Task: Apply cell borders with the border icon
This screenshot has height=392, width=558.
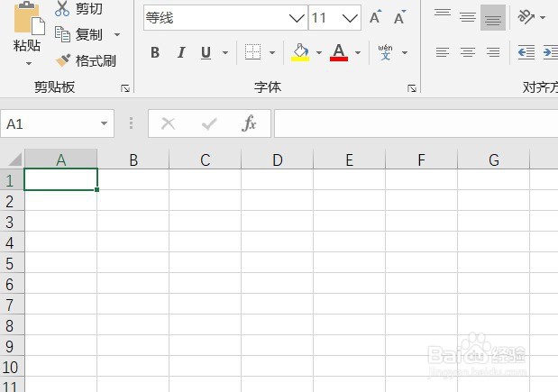Action: tap(252, 52)
